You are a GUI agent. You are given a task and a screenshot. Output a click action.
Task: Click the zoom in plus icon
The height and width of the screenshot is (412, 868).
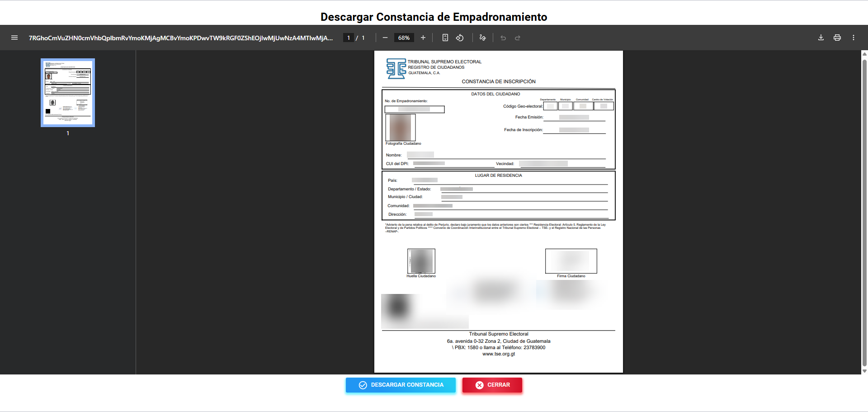(x=423, y=38)
